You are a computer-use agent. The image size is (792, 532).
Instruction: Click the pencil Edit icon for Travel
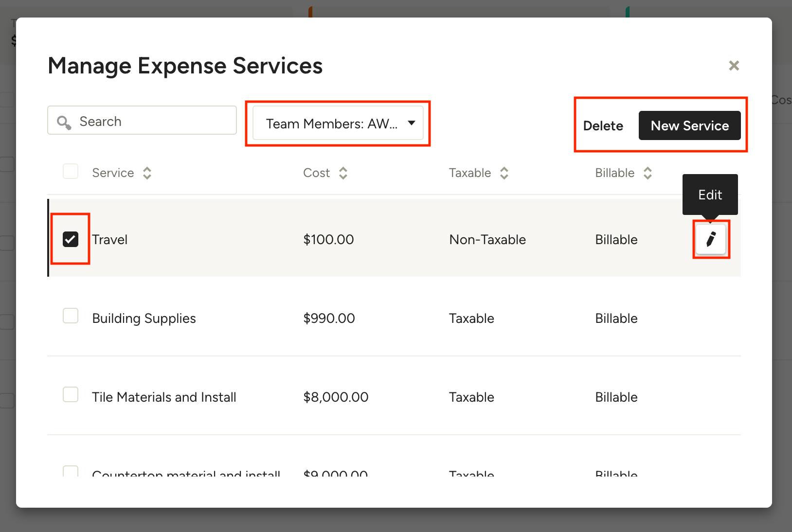[711, 239]
